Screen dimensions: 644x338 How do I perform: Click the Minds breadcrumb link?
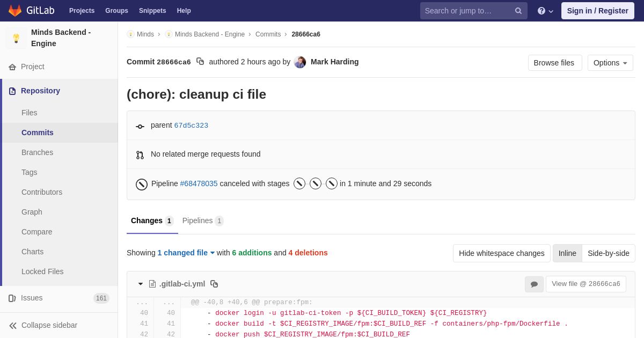point(145,34)
